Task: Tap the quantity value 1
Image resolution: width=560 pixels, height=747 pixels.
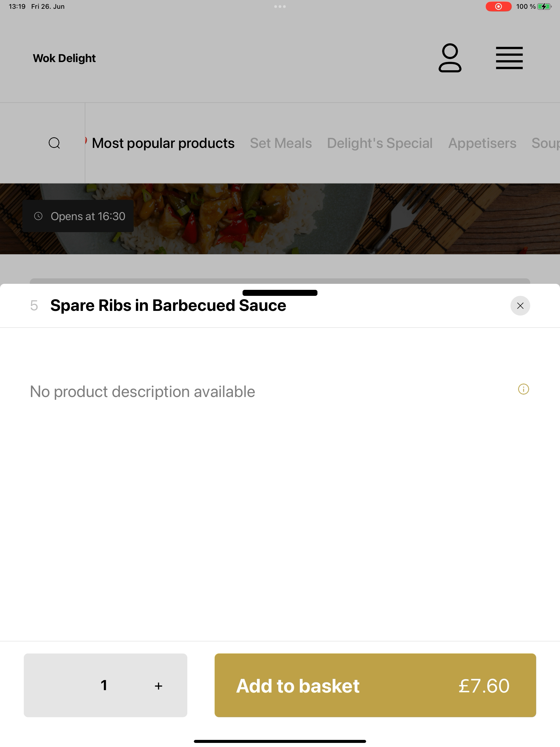Action: pos(104,685)
